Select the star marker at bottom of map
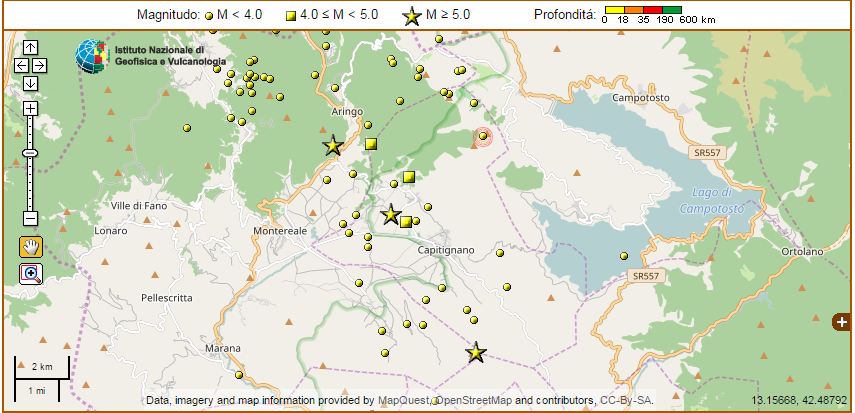The image size is (855, 413). pyautogui.click(x=477, y=352)
